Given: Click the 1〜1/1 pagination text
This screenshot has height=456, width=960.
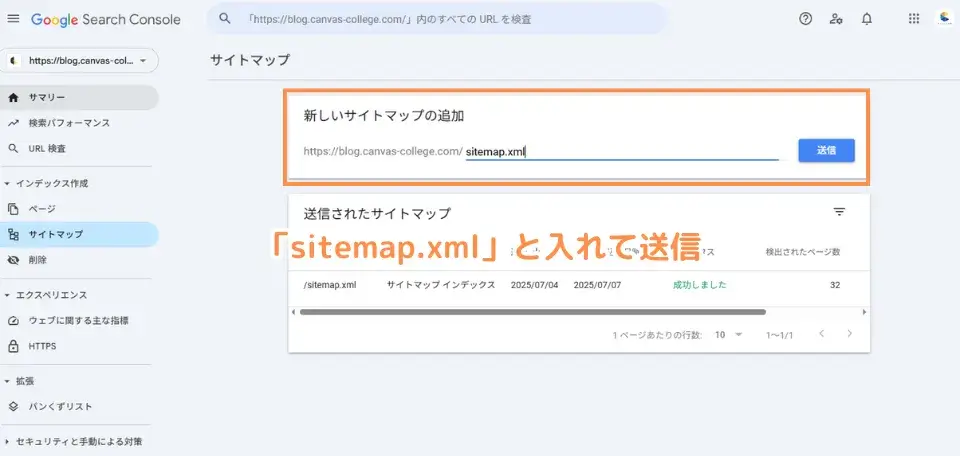Looking at the screenshot, I should [779, 335].
